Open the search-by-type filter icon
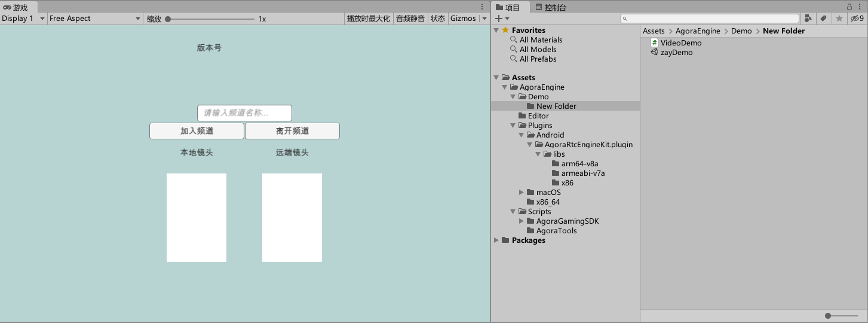This screenshot has height=323, width=868. [x=808, y=19]
